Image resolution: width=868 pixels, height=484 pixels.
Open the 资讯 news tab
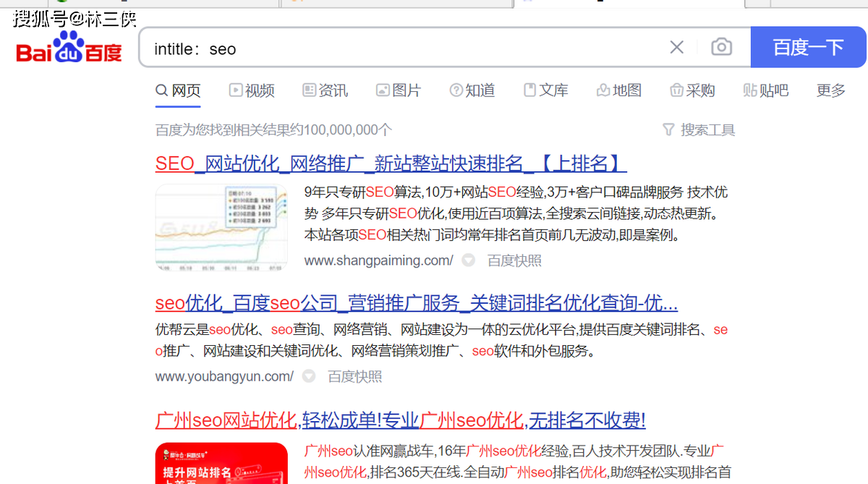tap(325, 90)
